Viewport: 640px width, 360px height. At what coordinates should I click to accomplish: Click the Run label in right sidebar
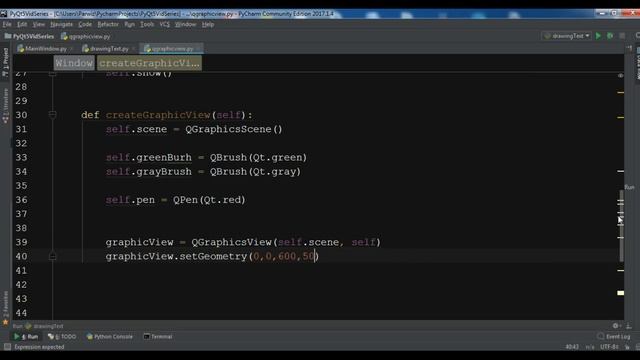click(x=629, y=187)
